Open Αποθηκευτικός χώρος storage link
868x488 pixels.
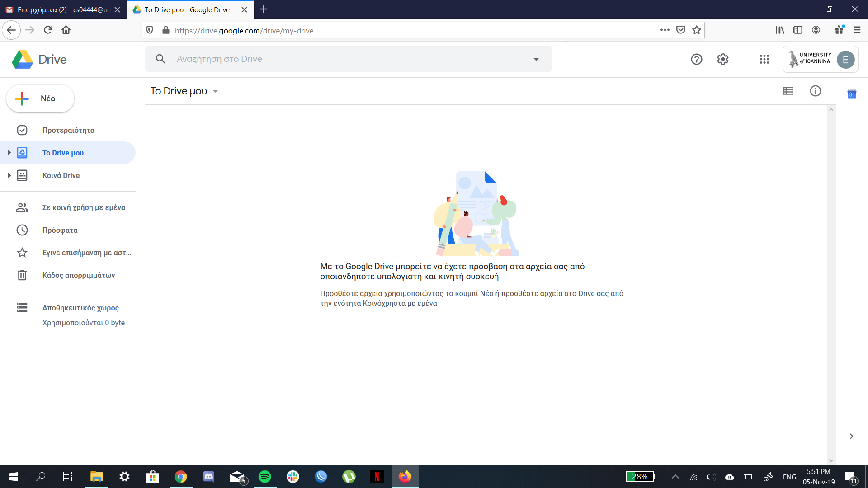coord(80,308)
